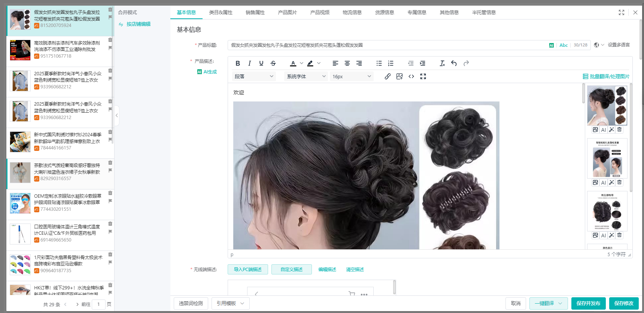Open the 段落 paragraph style dropdown

254,76
